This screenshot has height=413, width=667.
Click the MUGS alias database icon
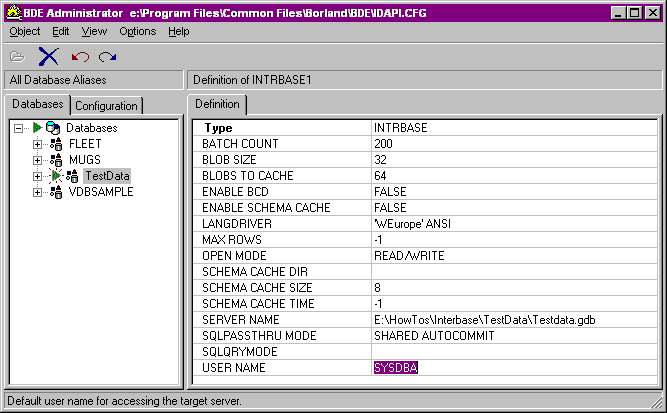click(x=56, y=160)
